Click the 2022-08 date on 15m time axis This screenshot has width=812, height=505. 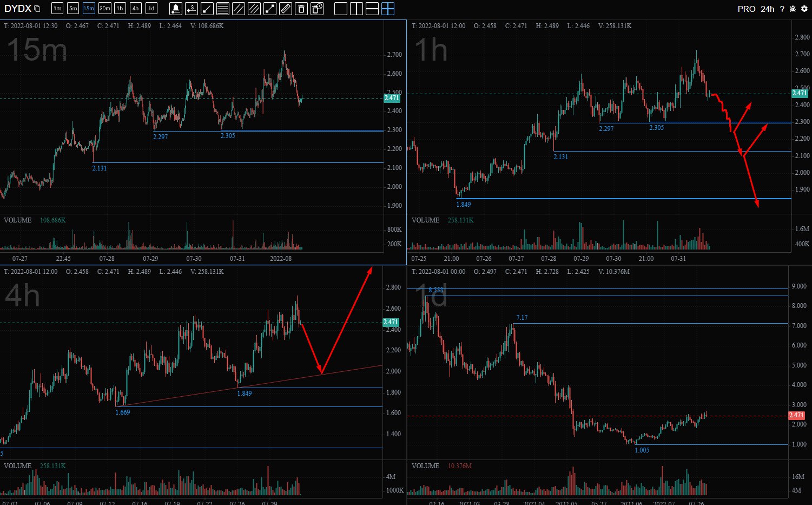[x=281, y=259]
